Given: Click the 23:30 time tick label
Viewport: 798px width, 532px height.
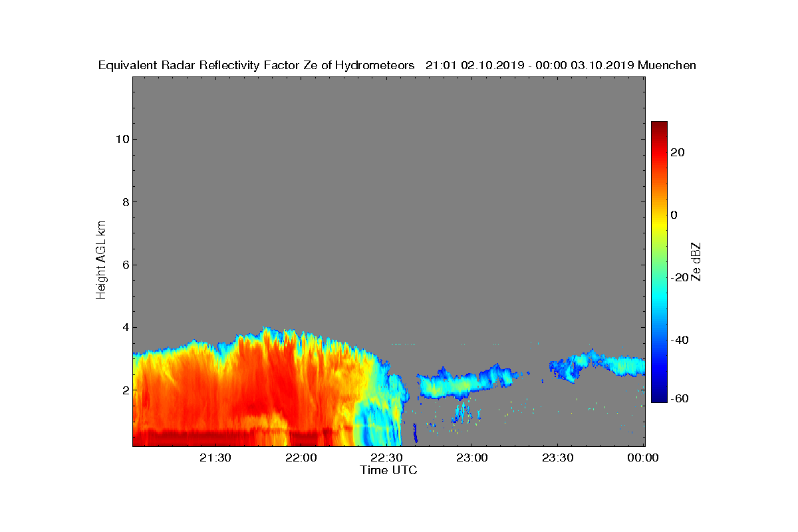Looking at the screenshot, I should pyautogui.click(x=557, y=458).
